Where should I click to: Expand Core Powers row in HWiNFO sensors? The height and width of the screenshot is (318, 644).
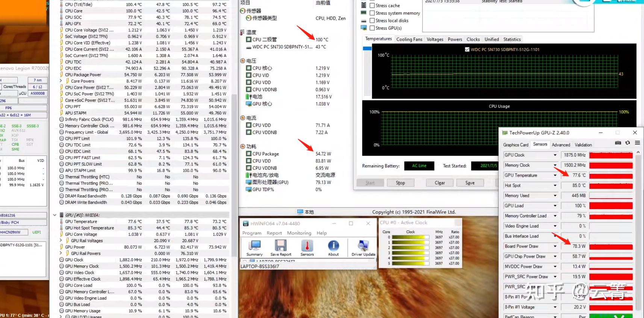(61, 81)
